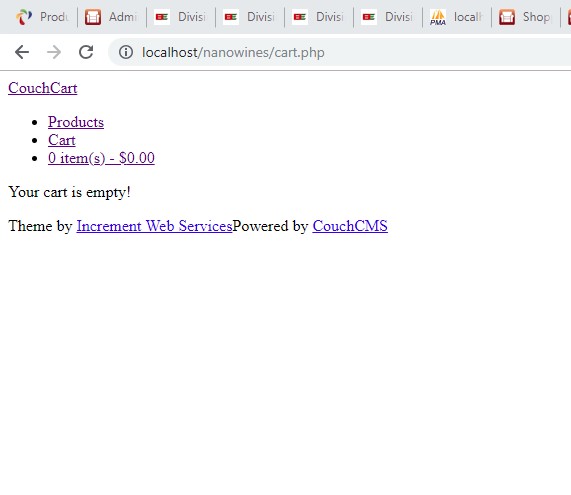Switch to the Produ tab
This screenshot has height=495, width=571.
coord(42,17)
